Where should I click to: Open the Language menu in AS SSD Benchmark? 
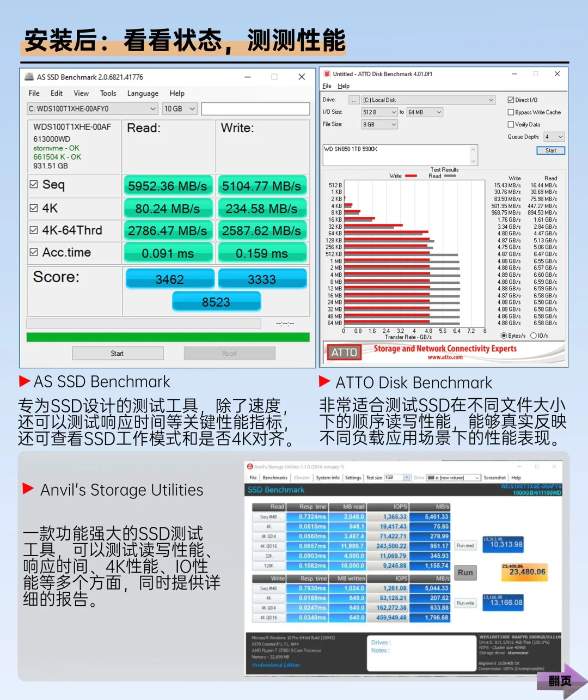pos(143,93)
